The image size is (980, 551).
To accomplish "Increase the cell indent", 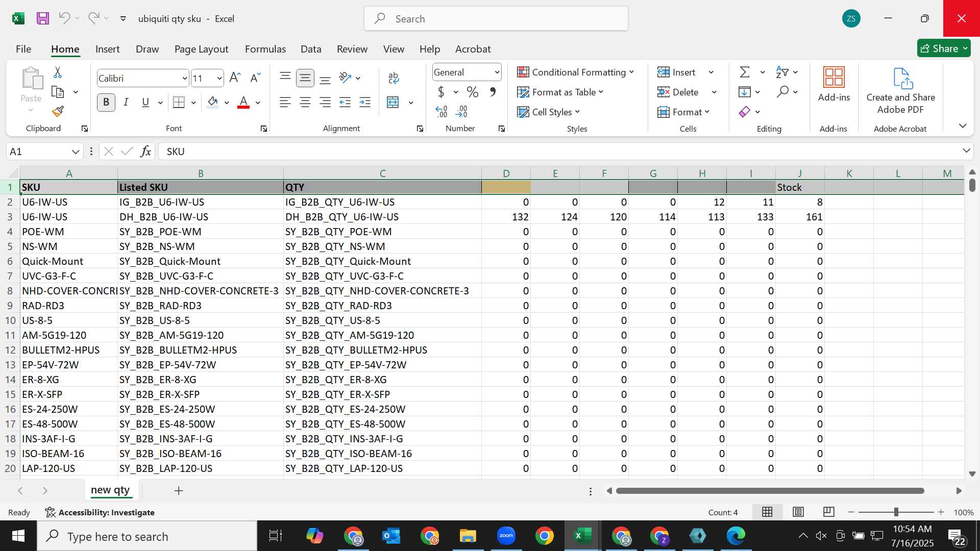I will [x=365, y=103].
